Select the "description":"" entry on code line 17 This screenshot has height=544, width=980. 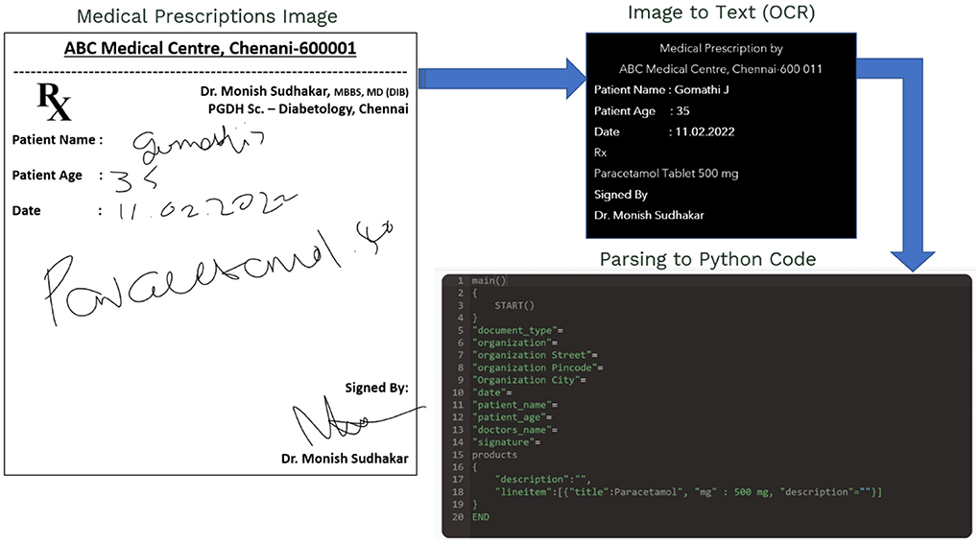(543, 480)
